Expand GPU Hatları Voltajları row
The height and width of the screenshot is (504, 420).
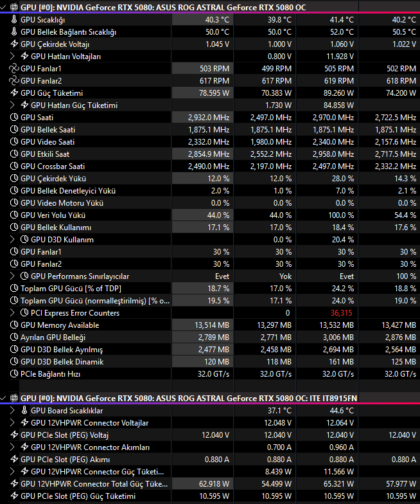click(12, 57)
